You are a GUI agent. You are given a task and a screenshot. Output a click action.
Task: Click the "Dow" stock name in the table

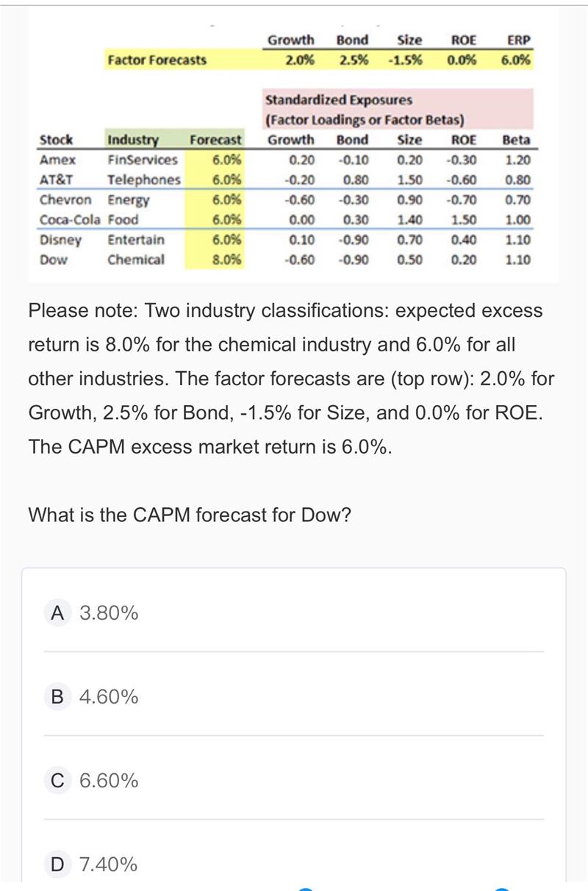point(53,260)
